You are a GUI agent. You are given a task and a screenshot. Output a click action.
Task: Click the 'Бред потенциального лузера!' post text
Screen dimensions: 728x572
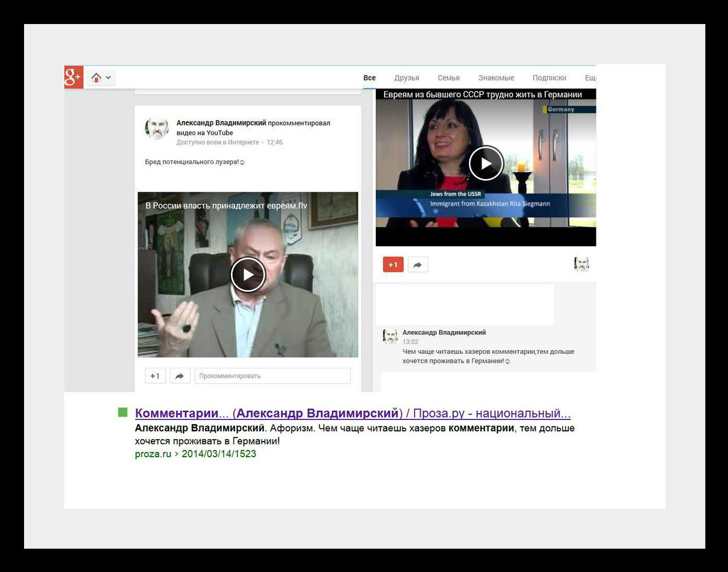[195, 162]
